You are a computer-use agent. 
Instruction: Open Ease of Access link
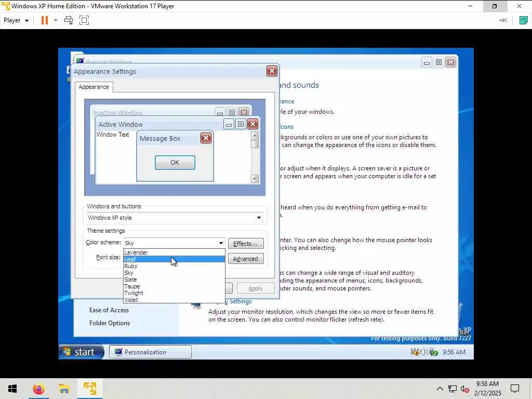[x=109, y=310]
